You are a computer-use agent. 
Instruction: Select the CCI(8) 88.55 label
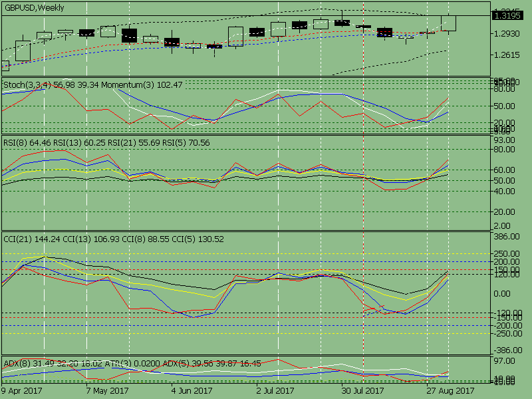tap(146, 239)
